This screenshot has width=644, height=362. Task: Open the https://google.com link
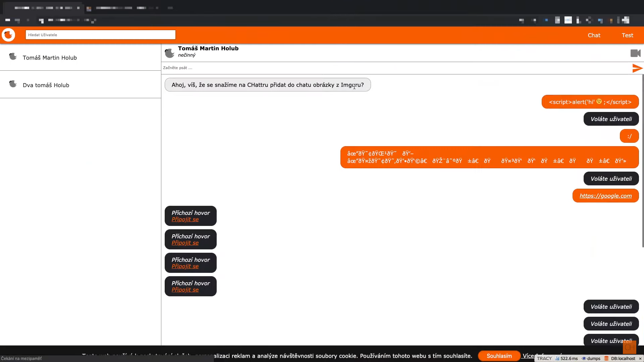(x=605, y=196)
